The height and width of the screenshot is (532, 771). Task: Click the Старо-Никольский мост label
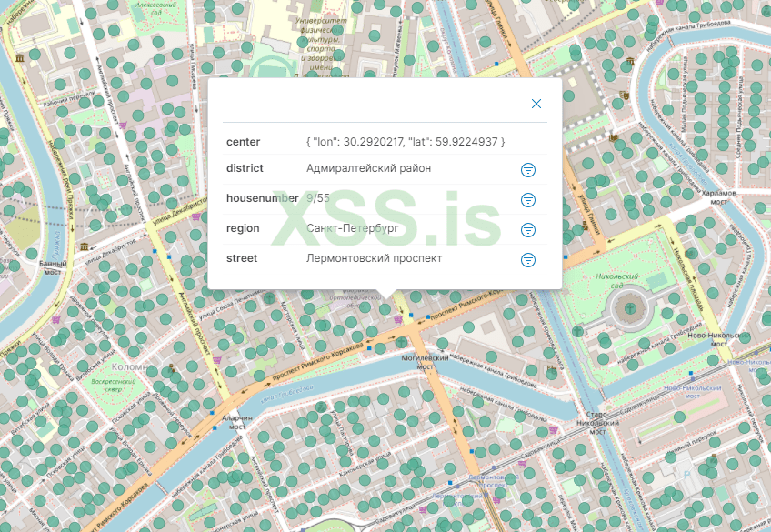click(x=597, y=423)
